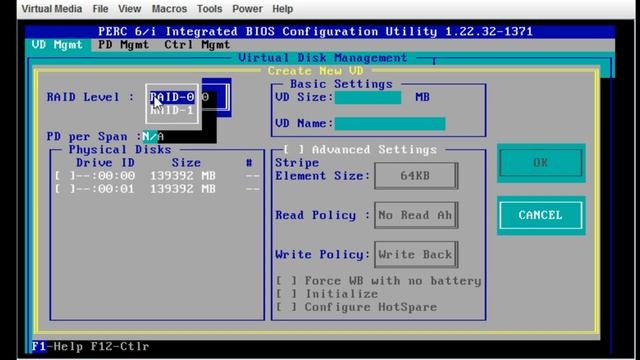Select RAID-0 in the RAID level list
640x360 pixels.
pyautogui.click(x=172, y=97)
